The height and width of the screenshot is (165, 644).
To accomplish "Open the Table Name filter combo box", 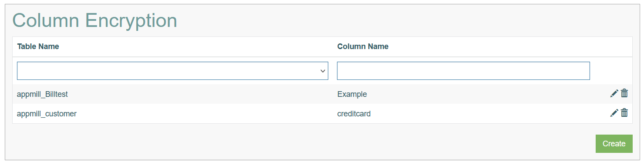I will (172, 71).
